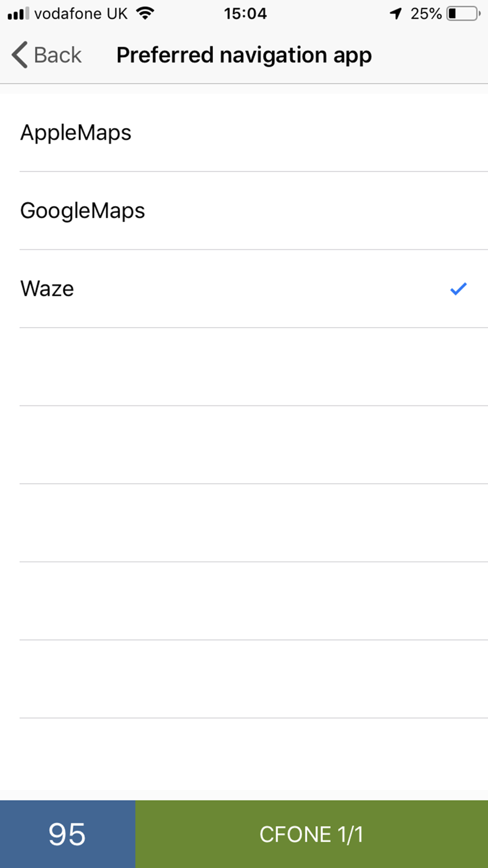Tap the battery level icon

pos(463,14)
